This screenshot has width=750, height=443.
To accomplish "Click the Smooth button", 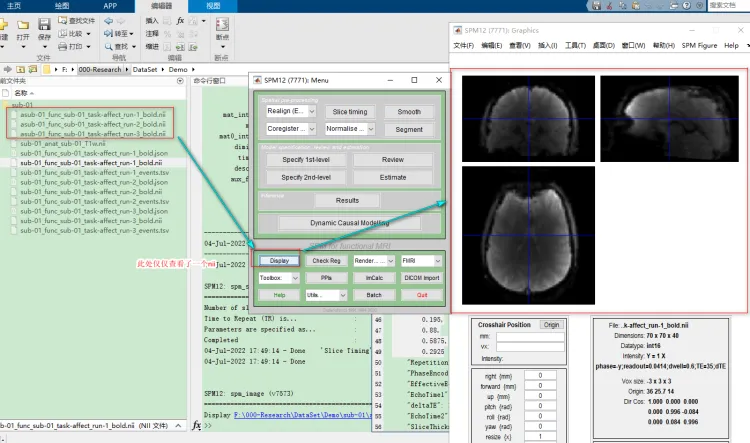I will pyautogui.click(x=409, y=111).
